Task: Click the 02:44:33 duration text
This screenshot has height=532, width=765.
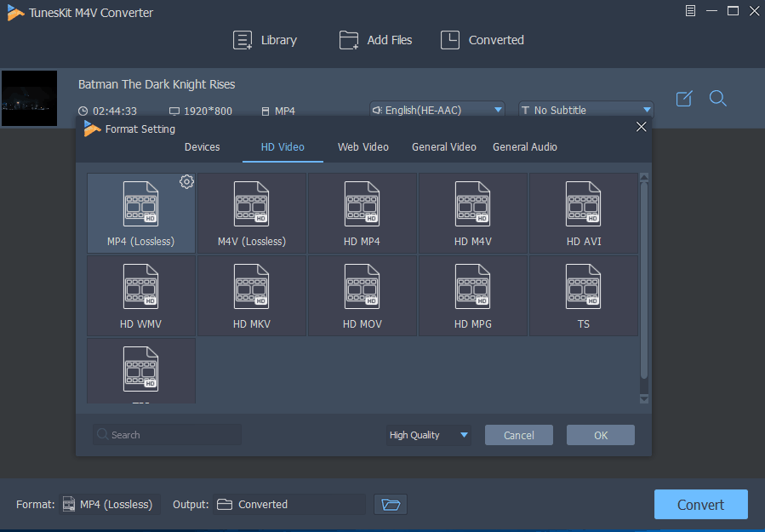Action: click(115, 111)
